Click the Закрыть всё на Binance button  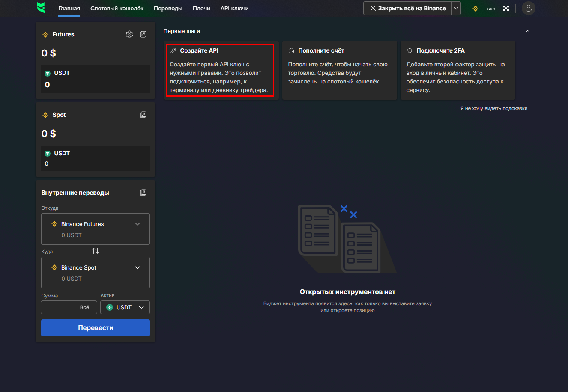click(407, 8)
